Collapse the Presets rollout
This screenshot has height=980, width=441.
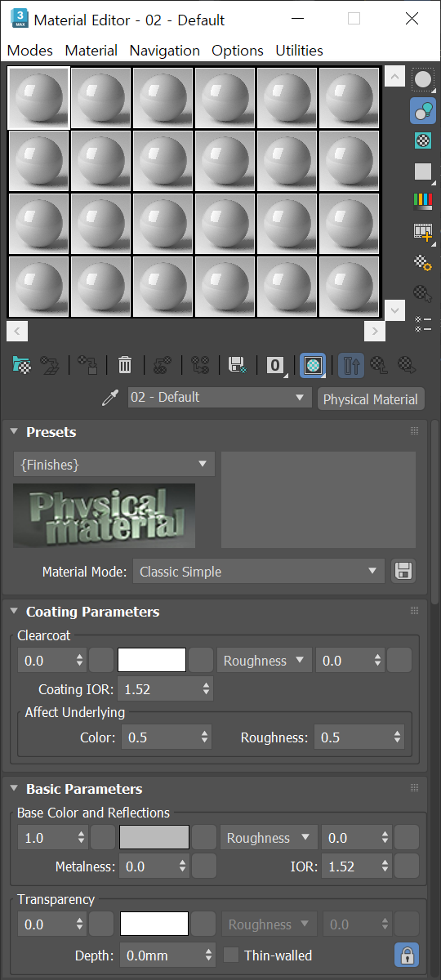point(15,432)
